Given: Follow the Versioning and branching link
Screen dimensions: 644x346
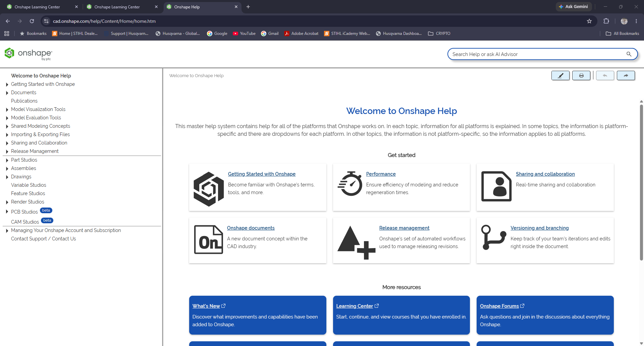Looking at the screenshot, I should 539,228.
